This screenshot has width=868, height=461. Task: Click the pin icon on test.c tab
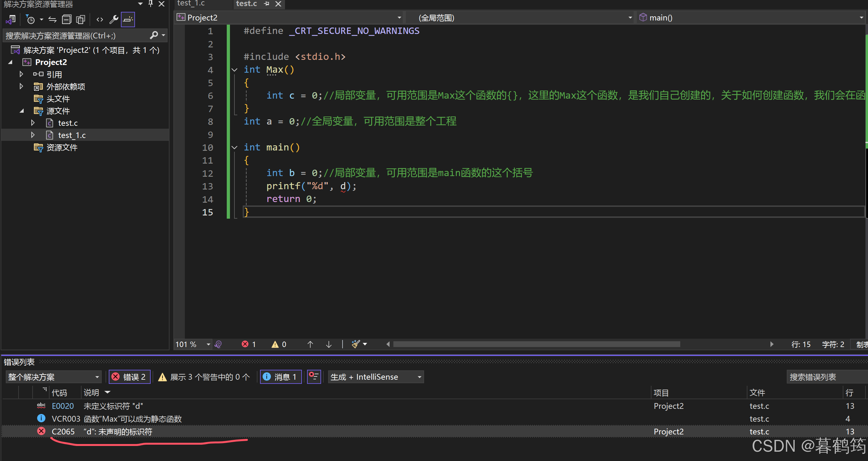click(x=266, y=4)
